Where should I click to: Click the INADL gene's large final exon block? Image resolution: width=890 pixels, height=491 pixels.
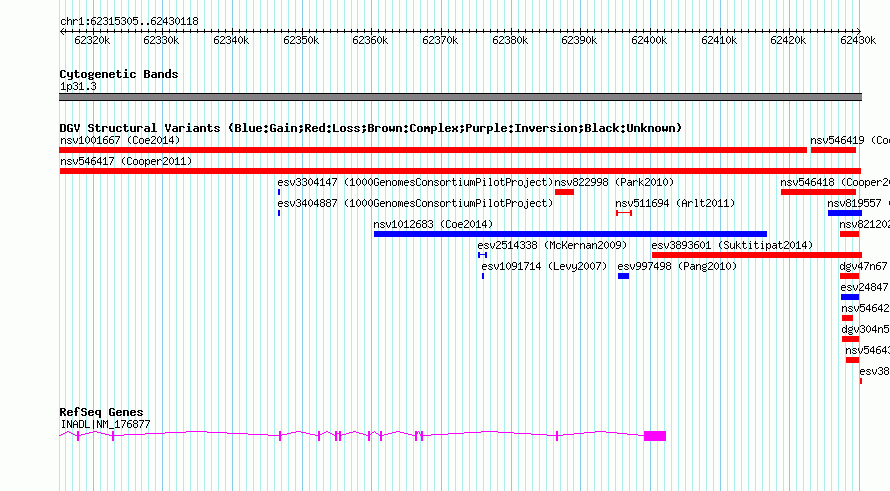pos(655,436)
